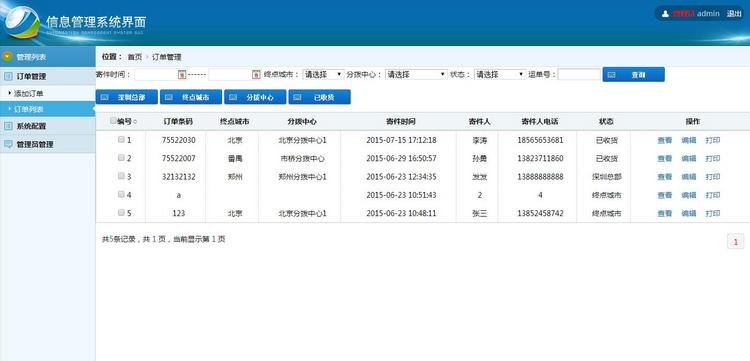Click the 管理列表 orange arrow icon
Viewport: 750px width, 361px height.
[7, 57]
